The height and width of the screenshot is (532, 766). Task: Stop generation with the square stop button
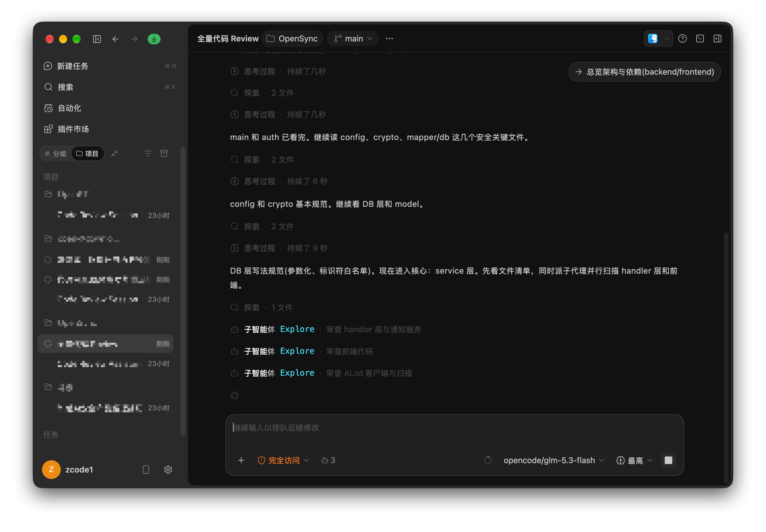pyautogui.click(x=668, y=460)
